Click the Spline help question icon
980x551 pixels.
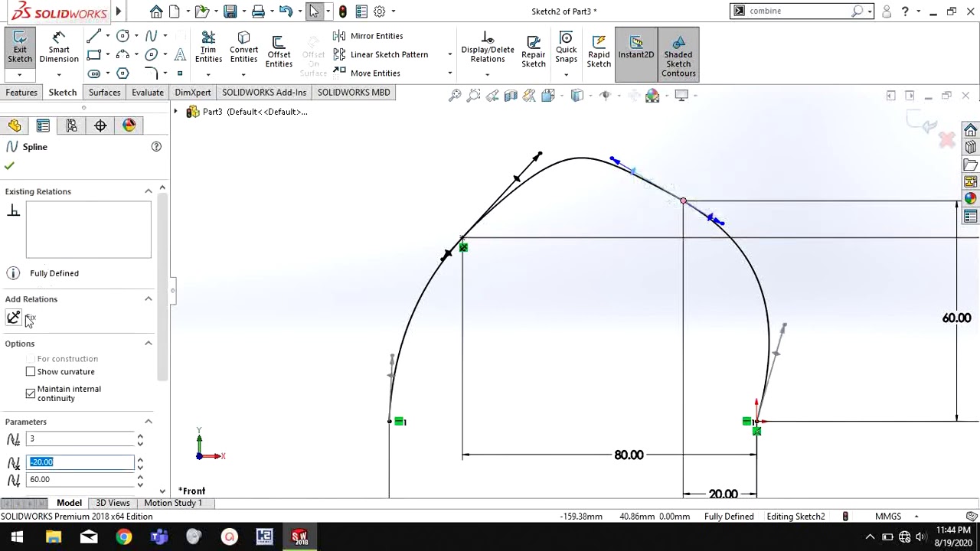coord(156,146)
